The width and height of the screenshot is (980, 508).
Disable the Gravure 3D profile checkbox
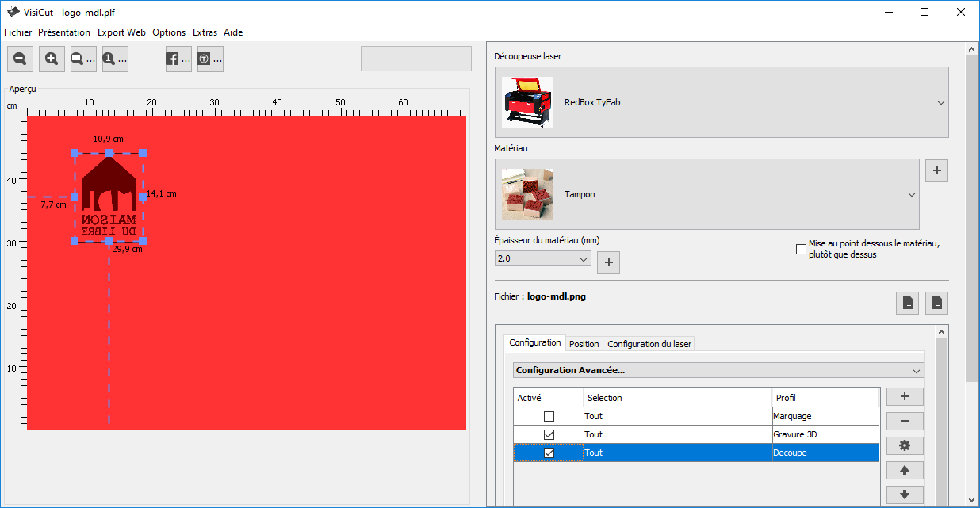point(549,434)
